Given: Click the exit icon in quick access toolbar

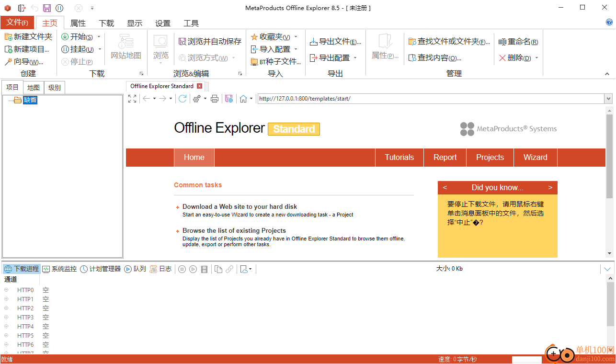Looking at the screenshot, I should pyautogui.click(x=22, y=8).
